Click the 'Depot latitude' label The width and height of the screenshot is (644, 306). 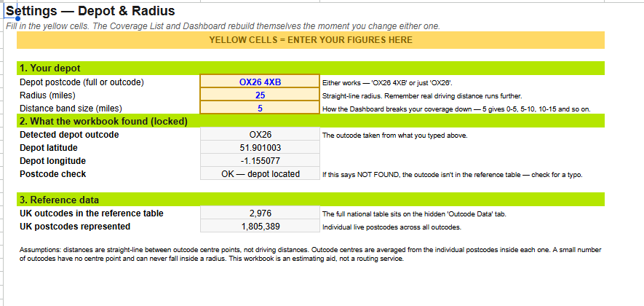[x=49, y=148]
